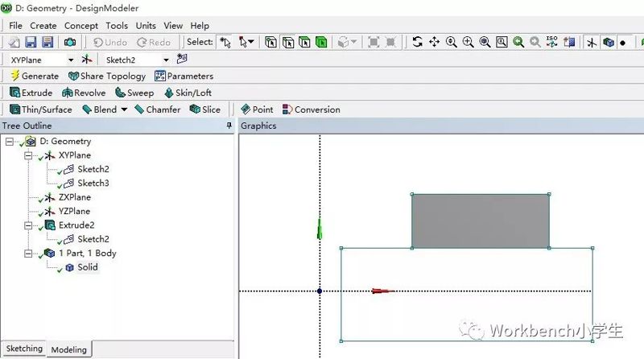Click the New Sketch icon
Viewport: 644px width, 359px height.
click(x=182, y=59)
